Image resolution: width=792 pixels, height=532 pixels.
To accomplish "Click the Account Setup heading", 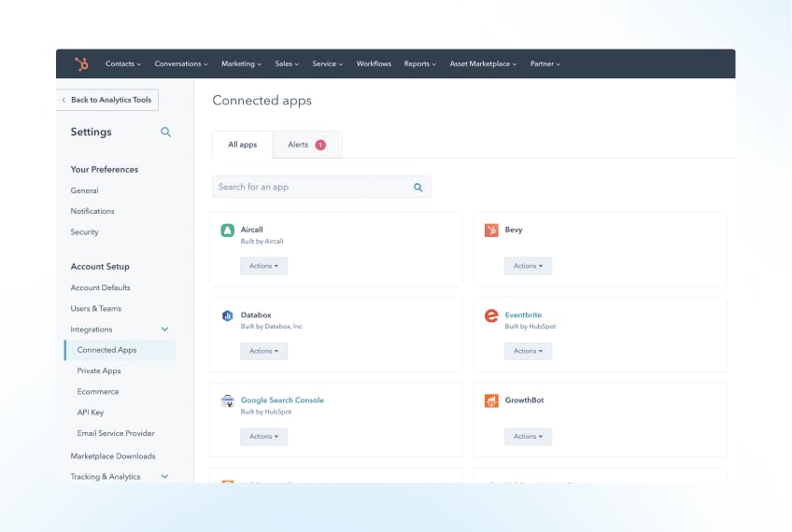I will click(x=100, y=267).
